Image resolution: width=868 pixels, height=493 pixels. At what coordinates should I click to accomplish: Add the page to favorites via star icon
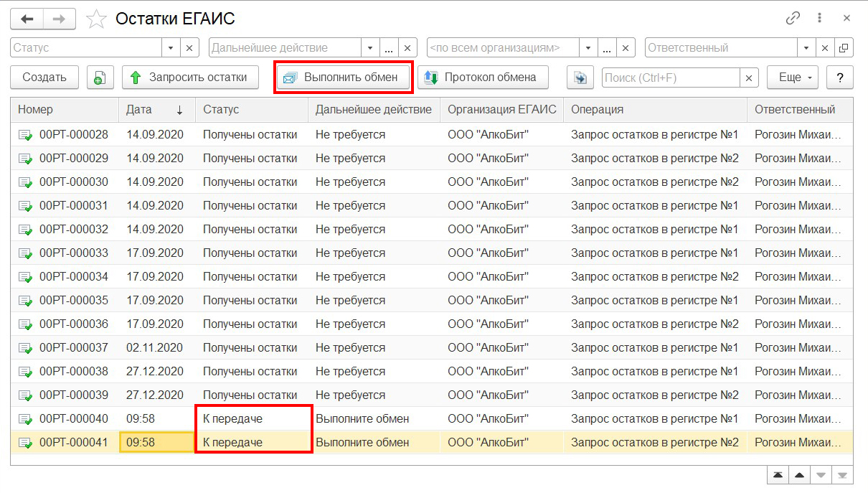pos(96,19)
